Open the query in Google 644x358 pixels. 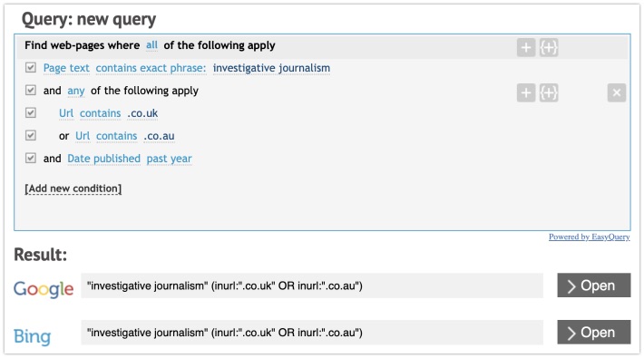click(x=594, y=285)
